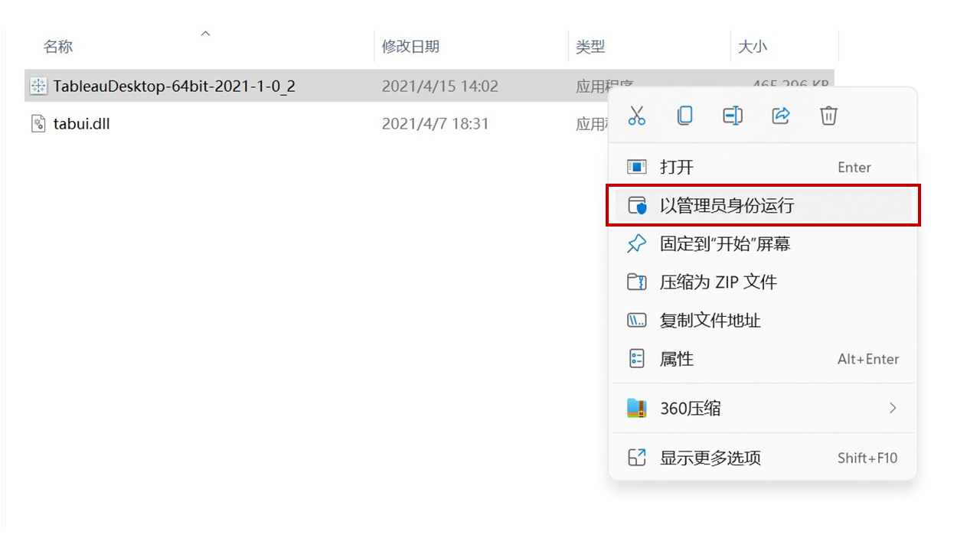The image size is (980, 551).
Task: Click the shield icon beside 以管理员身份运行
Action: click(x=637, y=205)
